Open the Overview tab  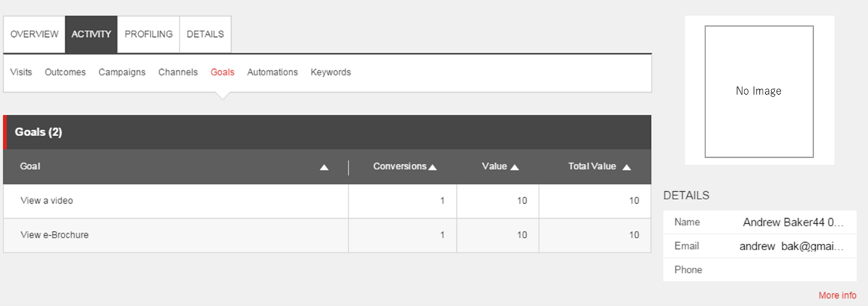tap(34, 34)
